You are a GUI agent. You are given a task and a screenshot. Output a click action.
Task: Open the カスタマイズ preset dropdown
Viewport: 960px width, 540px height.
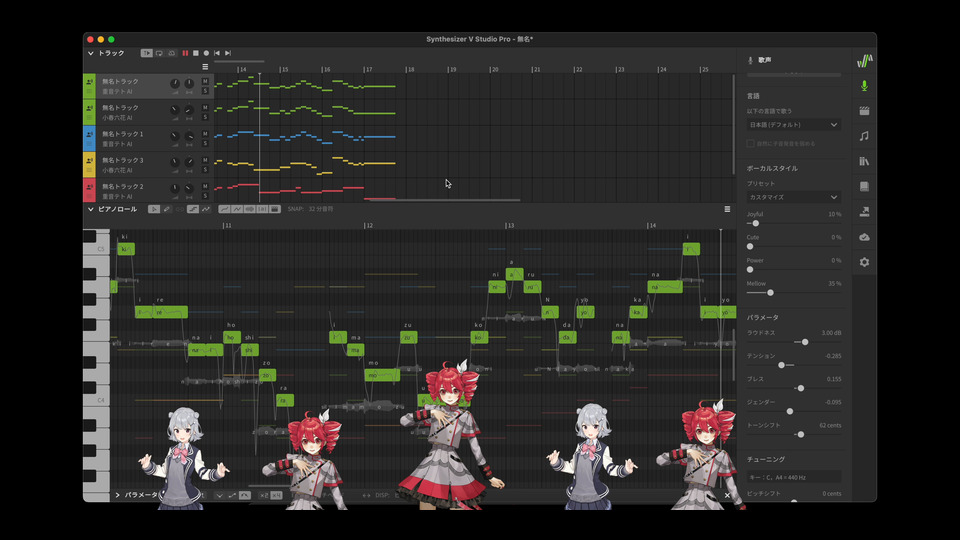point(793,197)
